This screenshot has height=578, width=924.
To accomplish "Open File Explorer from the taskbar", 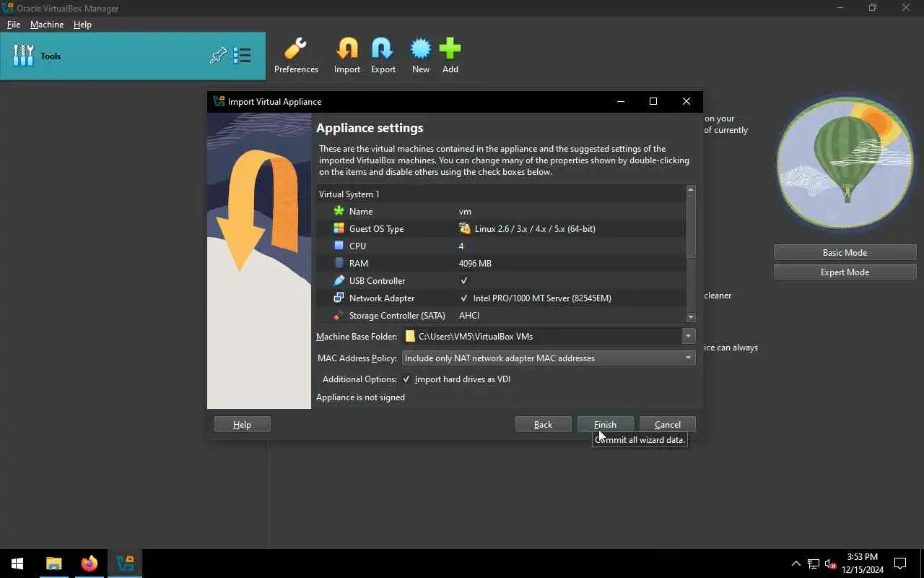I will tap(53, 564).
